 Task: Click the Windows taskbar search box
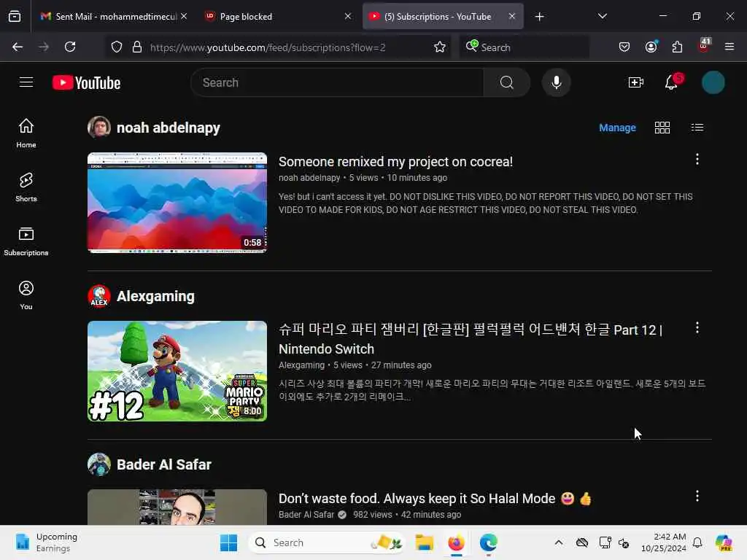pyautogui.click(x=328, y=542)
